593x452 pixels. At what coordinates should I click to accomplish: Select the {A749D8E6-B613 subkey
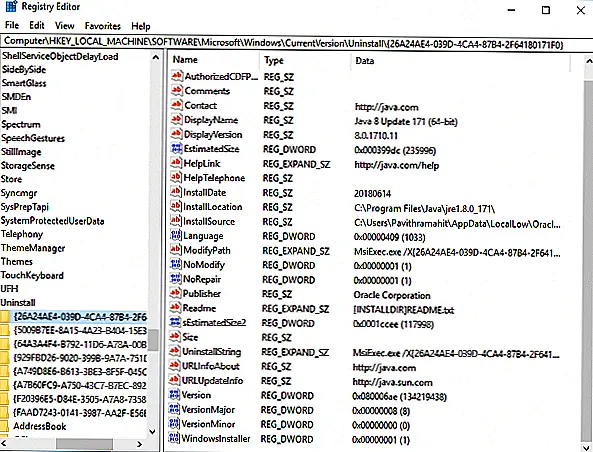(80, 371)
